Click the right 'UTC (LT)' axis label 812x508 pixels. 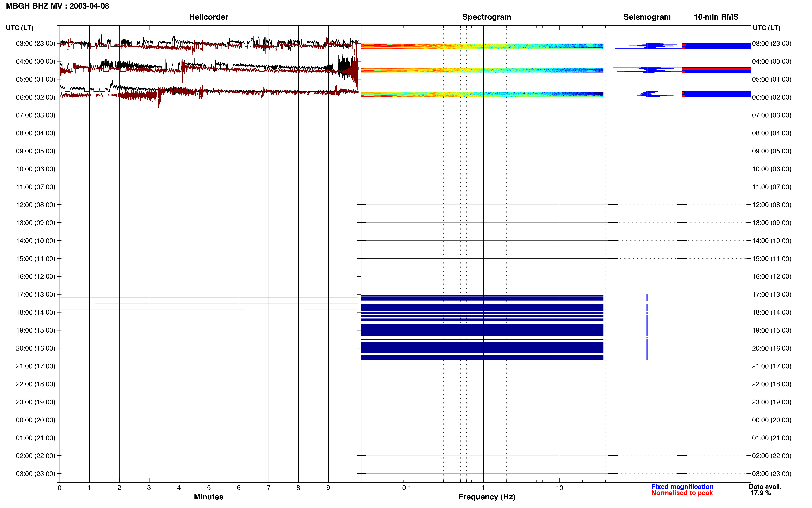[766, 28]
